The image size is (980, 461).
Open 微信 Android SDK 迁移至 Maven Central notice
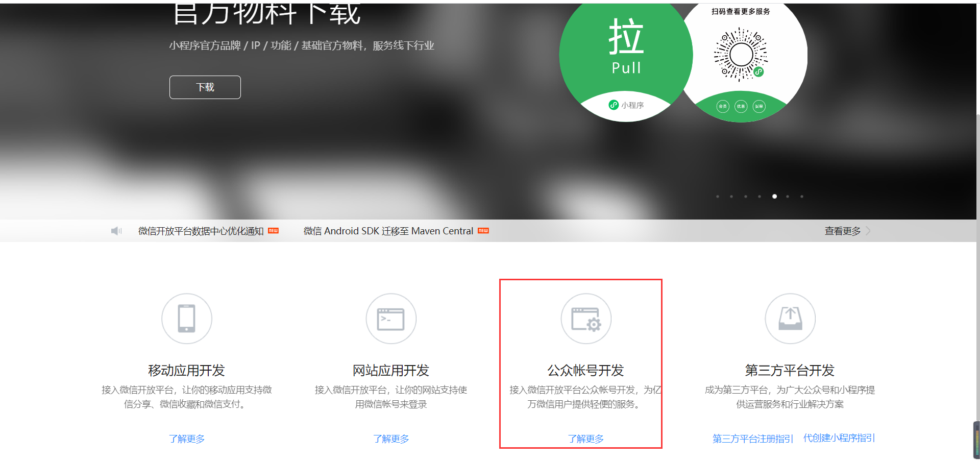[x=388, y=231]
